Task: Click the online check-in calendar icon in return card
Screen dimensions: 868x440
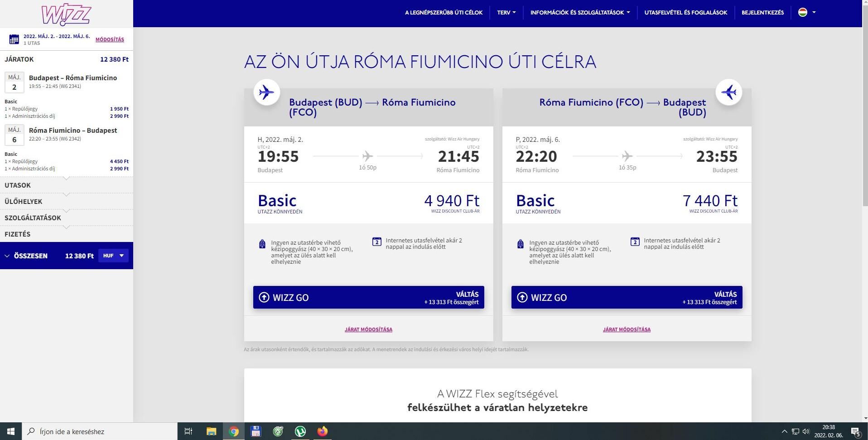Action: point(635,242)
